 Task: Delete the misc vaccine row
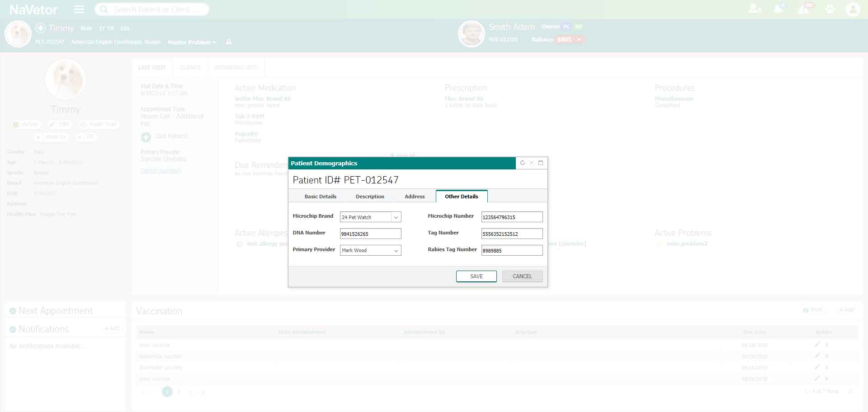pyautogui.click(x=827, y=345)
